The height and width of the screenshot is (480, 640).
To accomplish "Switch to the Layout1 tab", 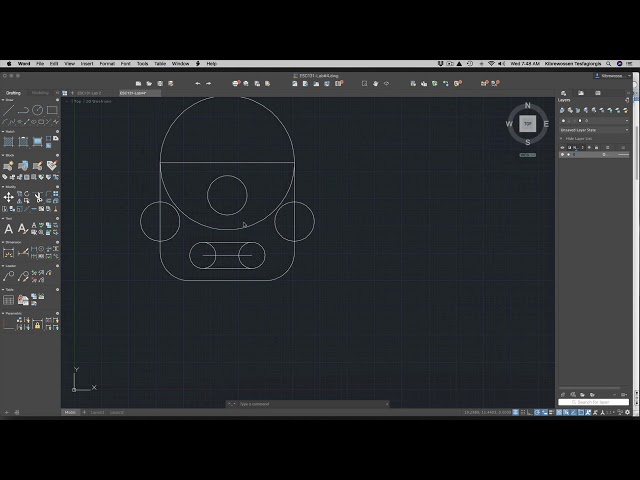I will (97, 412).
